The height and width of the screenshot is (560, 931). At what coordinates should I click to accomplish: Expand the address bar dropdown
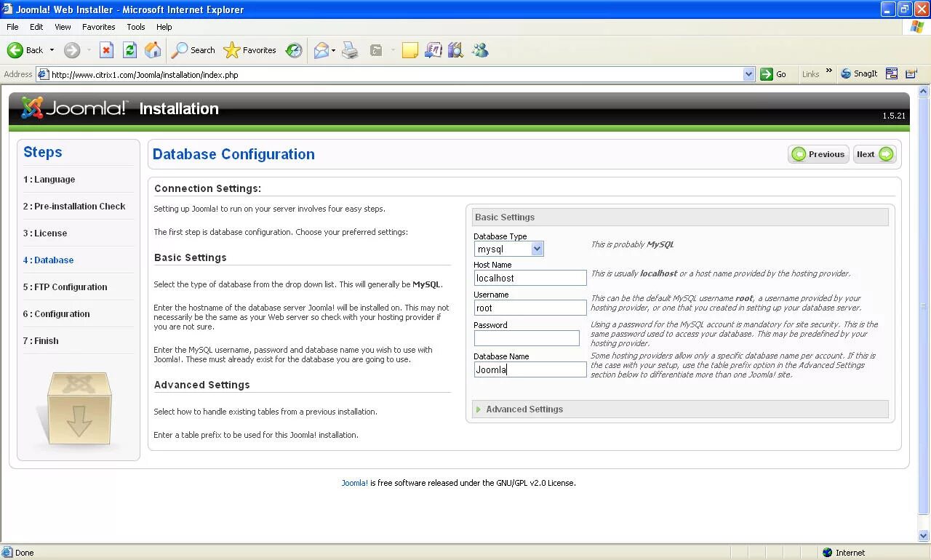(x=749, y=74)
